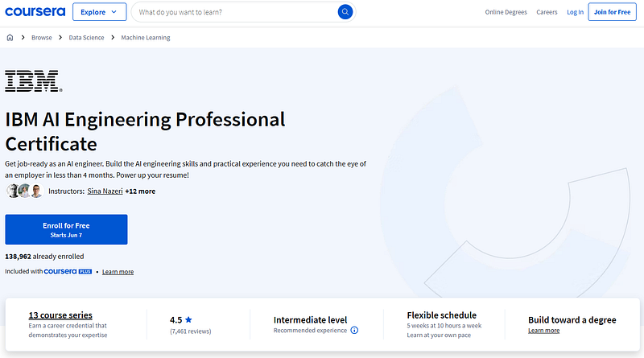Open the Explore dropdown menu

(x=99, y=12)
